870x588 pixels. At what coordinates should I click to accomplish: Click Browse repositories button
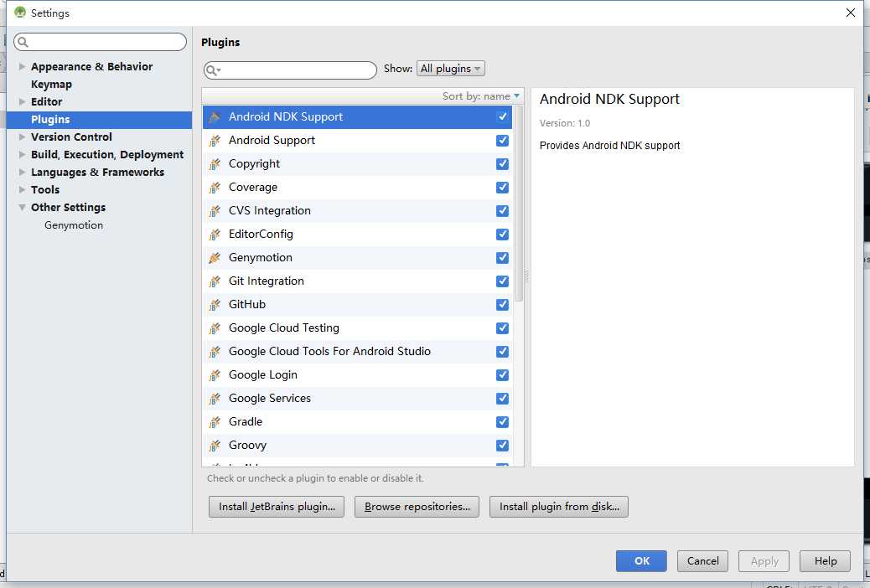click(417, 507)
